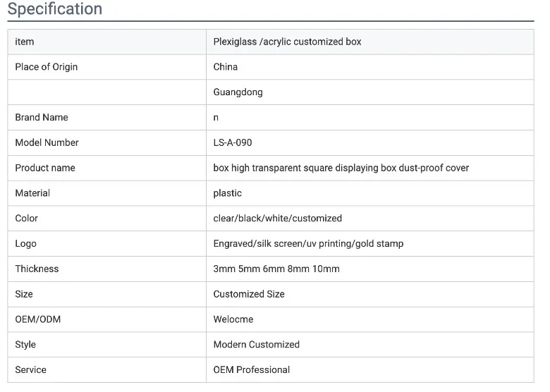The height and width of the screenshot is (392, 550).
Task: Click the 'OEM/ODM' label cell
Action: click(x=38, y=319)
